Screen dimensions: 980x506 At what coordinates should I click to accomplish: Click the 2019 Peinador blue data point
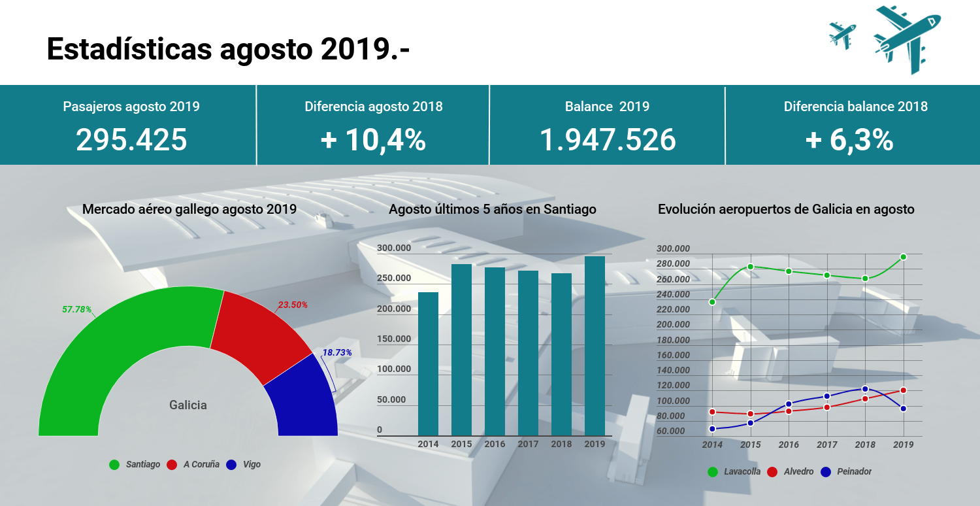903,409
